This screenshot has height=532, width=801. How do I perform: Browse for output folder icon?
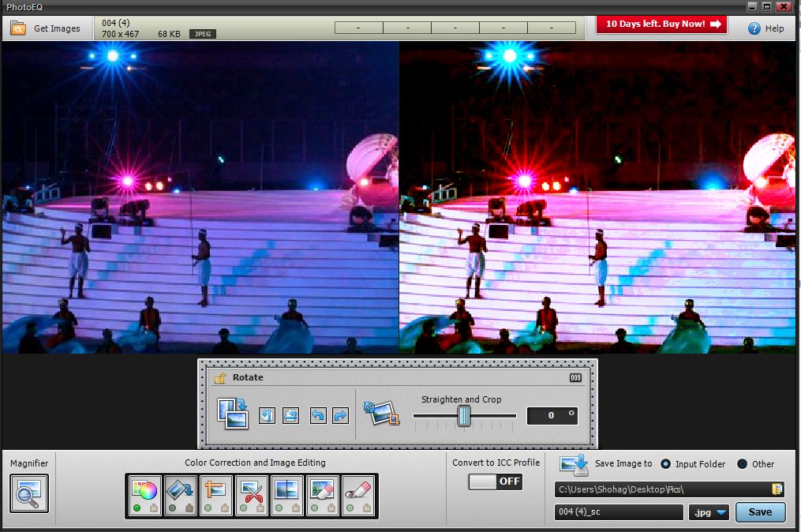coord(777,489)
